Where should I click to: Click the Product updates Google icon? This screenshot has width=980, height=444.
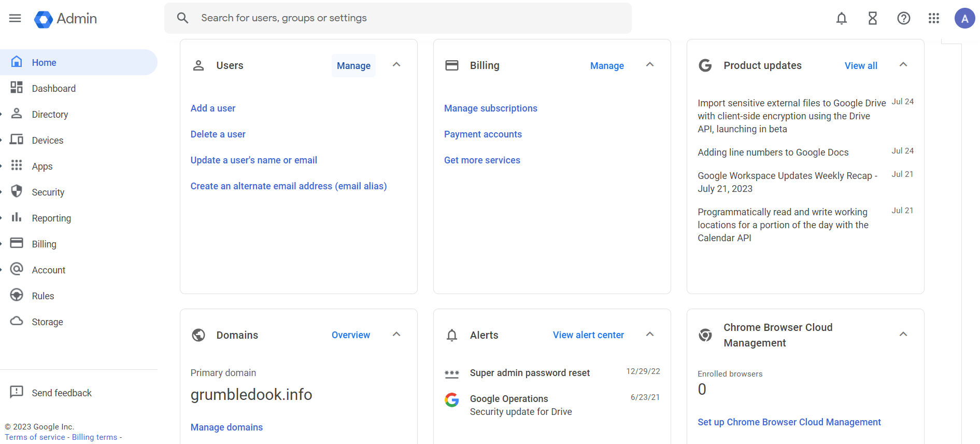click(705, 65)
